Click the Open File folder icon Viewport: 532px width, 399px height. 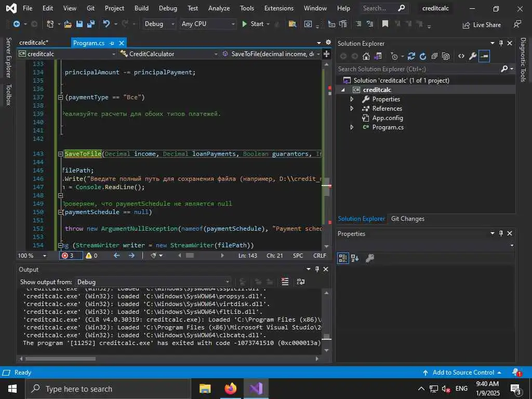(68, 24)
